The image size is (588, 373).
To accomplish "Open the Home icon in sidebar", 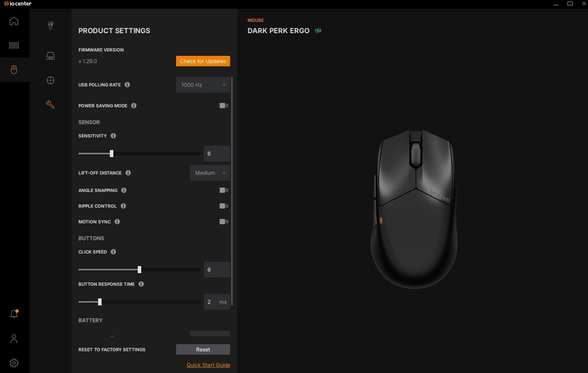I will pos(14,21).
